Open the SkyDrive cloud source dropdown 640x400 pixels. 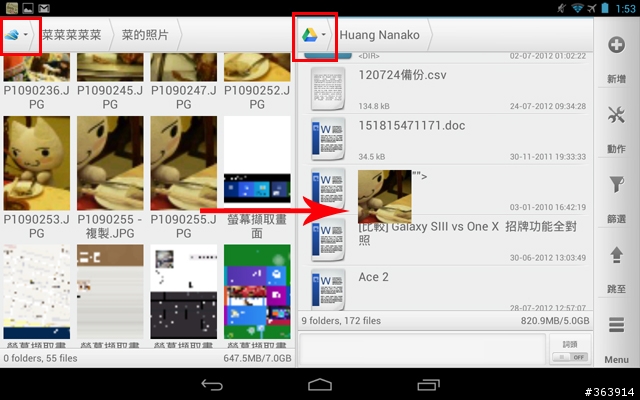point(16,35)
